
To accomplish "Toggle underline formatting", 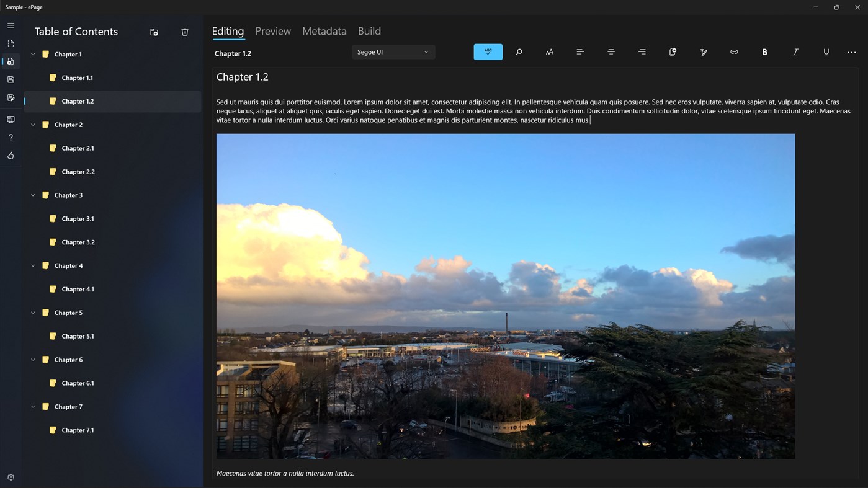I will [x=826, y=52].
